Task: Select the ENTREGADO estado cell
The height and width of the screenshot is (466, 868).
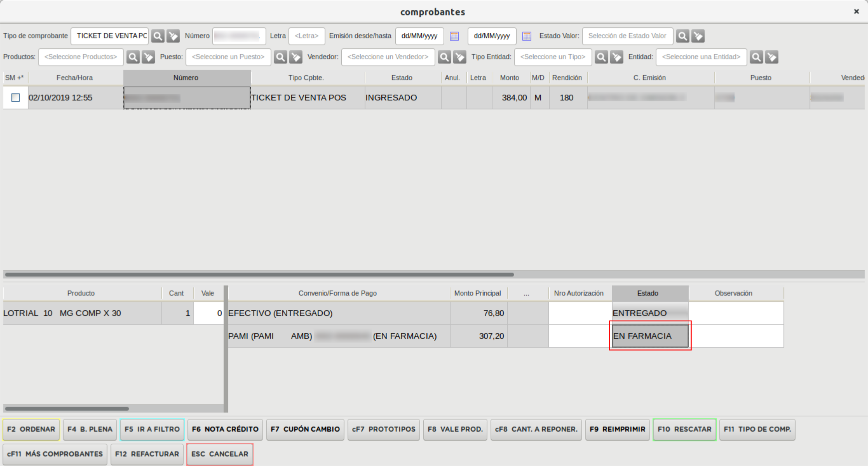Action: [x=650, y=313]
